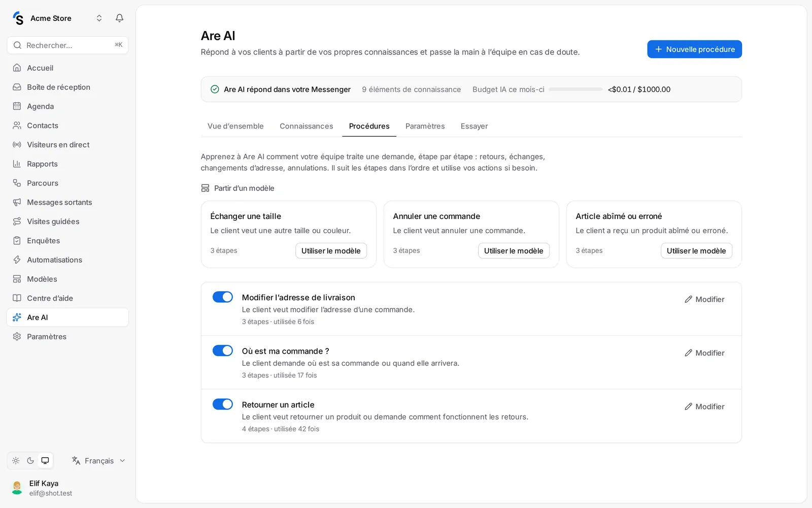Screen dimensions: 812x508
Task: Use the Annuler une commande template
Action: tap(514, 251)
